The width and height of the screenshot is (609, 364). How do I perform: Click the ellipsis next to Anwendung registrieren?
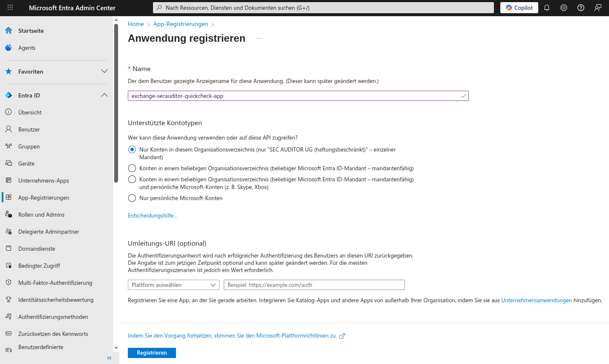coord(259,38)
